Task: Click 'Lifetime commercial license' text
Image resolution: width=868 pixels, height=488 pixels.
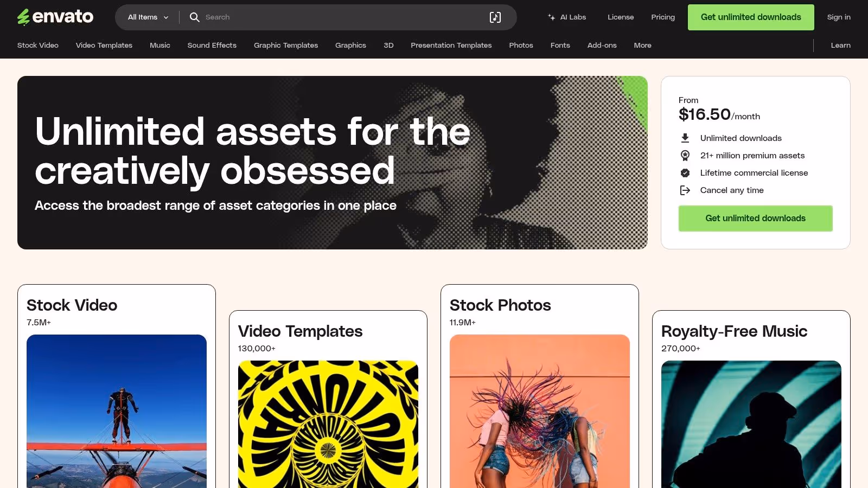Action: pos(754,173)
